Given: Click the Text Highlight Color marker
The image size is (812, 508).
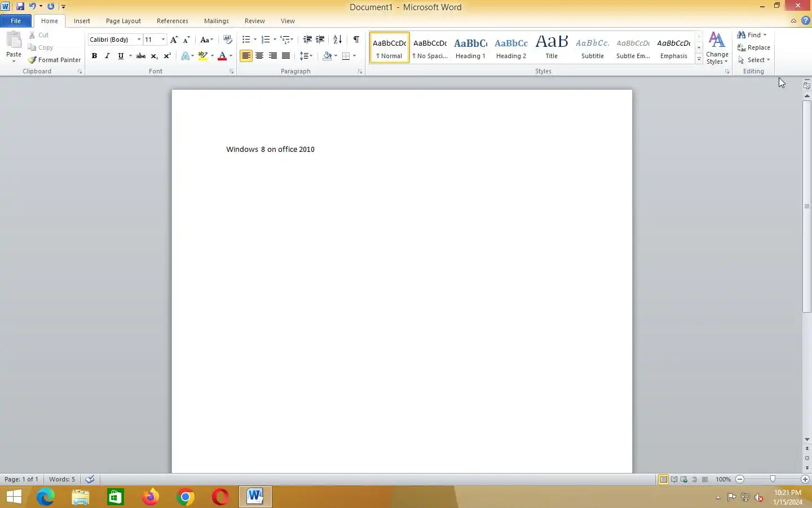Looking at the screenshot, I should [x=203, y=56].
